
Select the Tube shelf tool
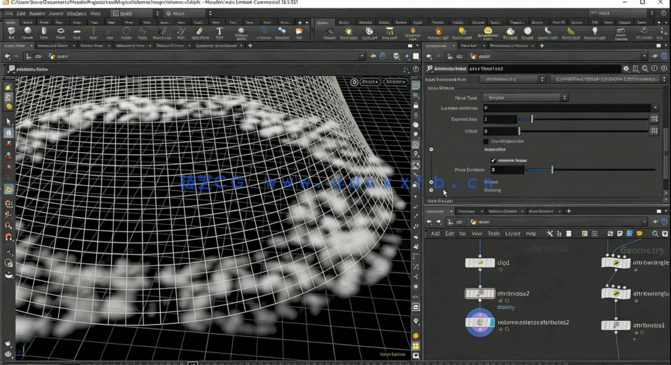44,33
